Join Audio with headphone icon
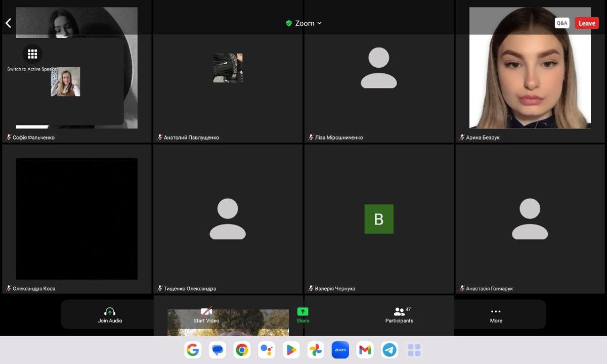The height and width of the screenshot is (364, 607). coord(110,315)
